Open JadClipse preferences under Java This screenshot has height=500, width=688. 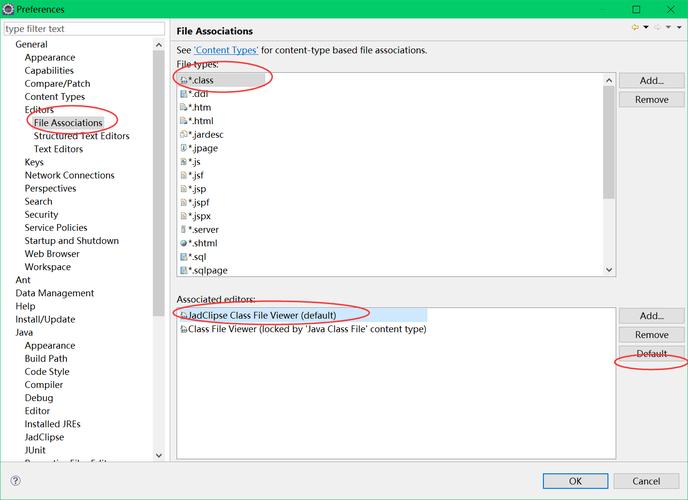(x=44, y=437)
